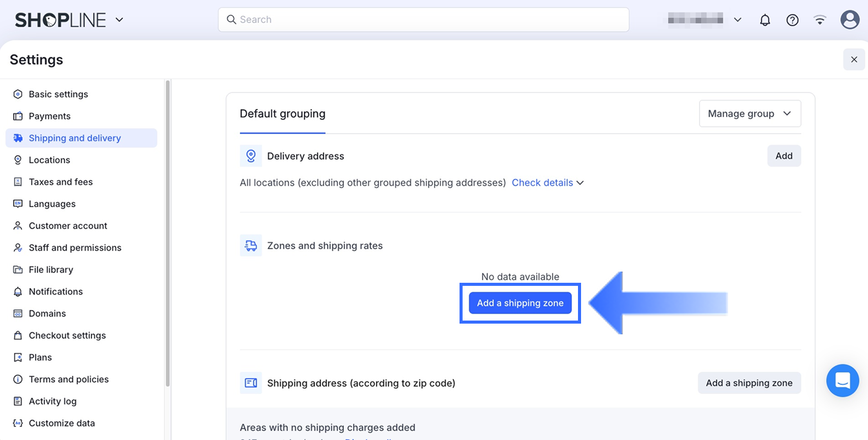This screenshot has height=440, width=868.
Task: Click Add button for Delivery address
Action: (784, 156)
